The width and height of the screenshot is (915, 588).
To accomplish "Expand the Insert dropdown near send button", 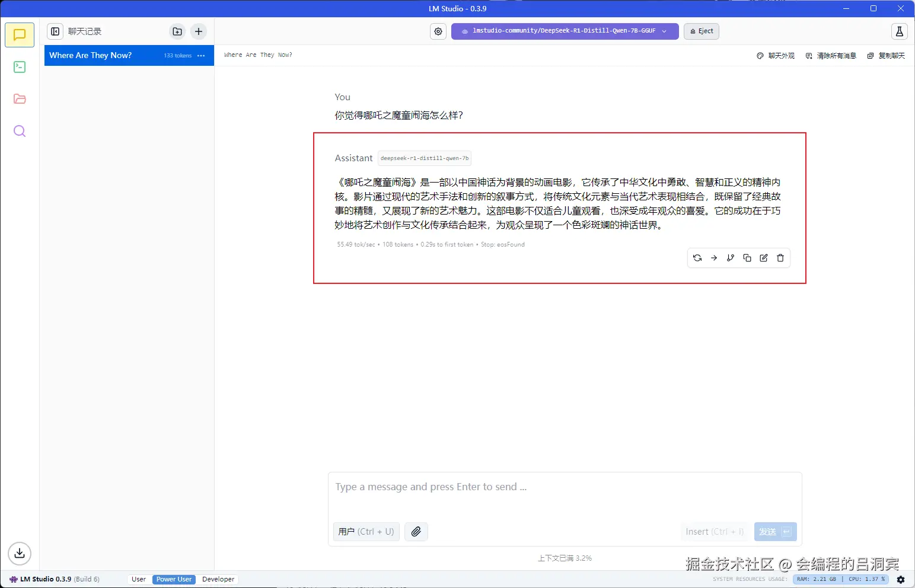I will pyautogui.click(x=714, y=532).
